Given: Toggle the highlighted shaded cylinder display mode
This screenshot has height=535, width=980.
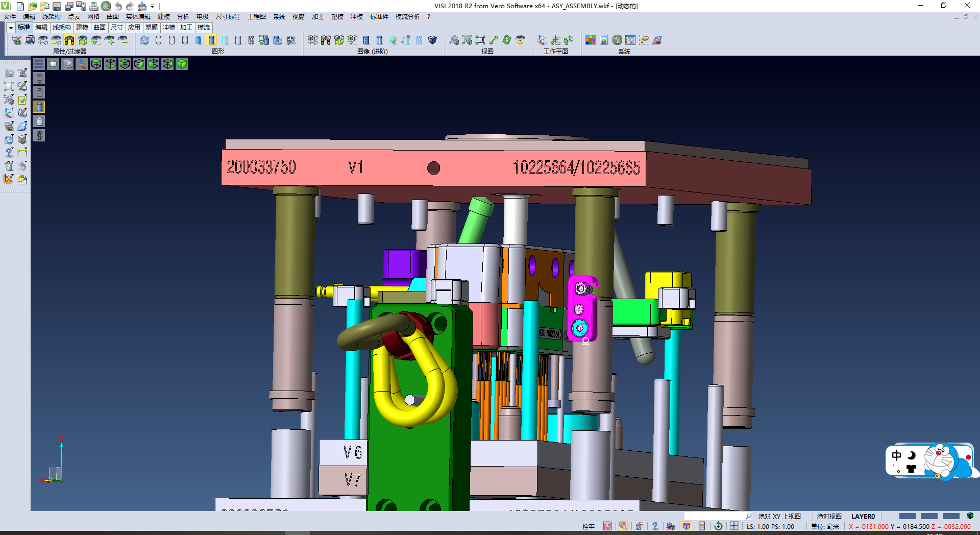Looking at the screenshot, I should coord(211,40).
